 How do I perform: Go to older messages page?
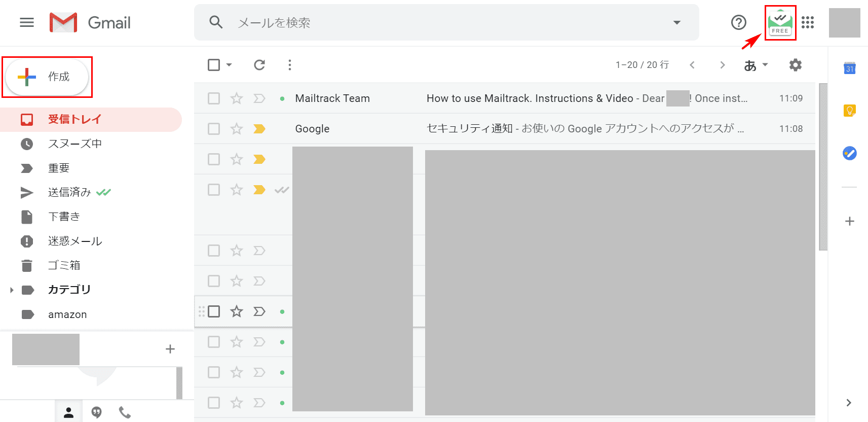pos(723,65)
